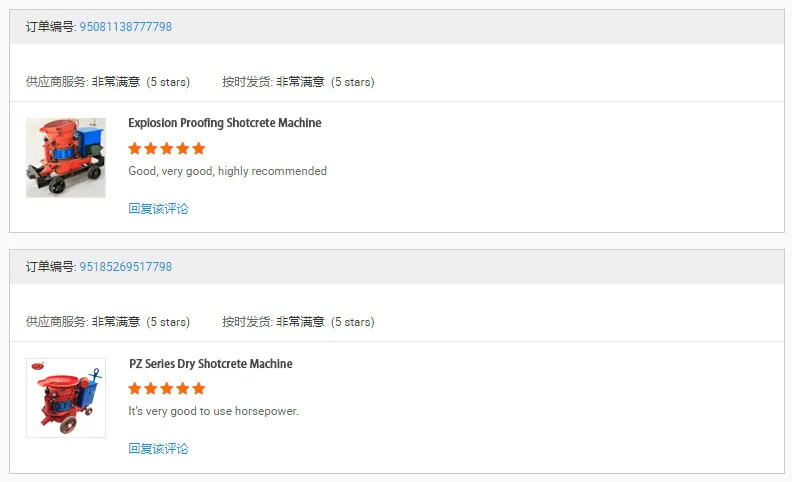This screenshot has width=792, height=482.
Task: Click fifth star of Explosion Proofing review rating
Action: tap(198, 149)
